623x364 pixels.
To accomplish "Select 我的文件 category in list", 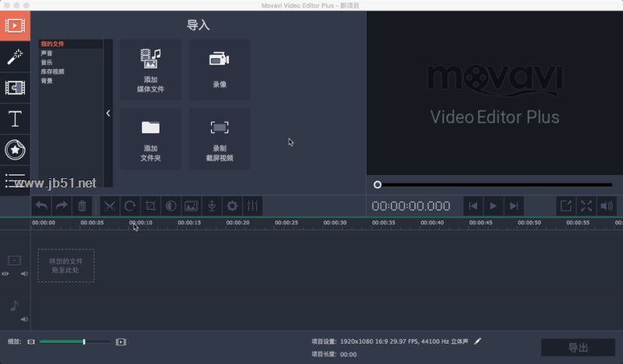I will pyautogui.click(x=52, y=44).
